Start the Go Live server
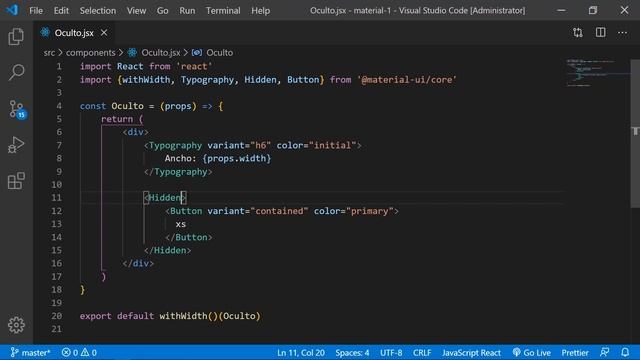The height and width of the screenshot is (360, 640). pyautogui.click(x=532, y=352)
